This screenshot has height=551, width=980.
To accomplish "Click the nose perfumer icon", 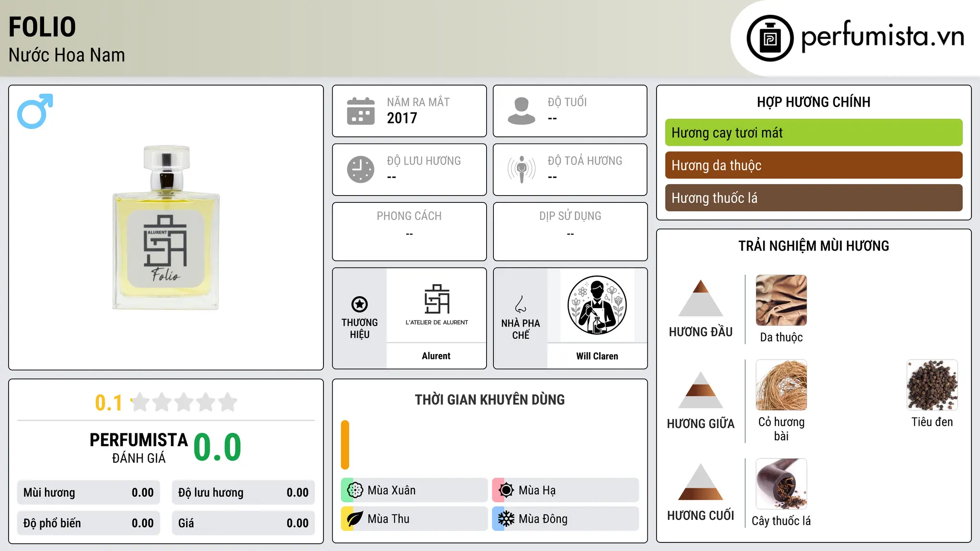I will 521,304.
